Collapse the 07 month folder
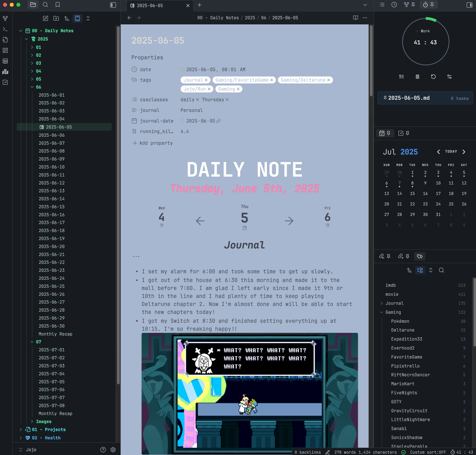 coord(32,342)
